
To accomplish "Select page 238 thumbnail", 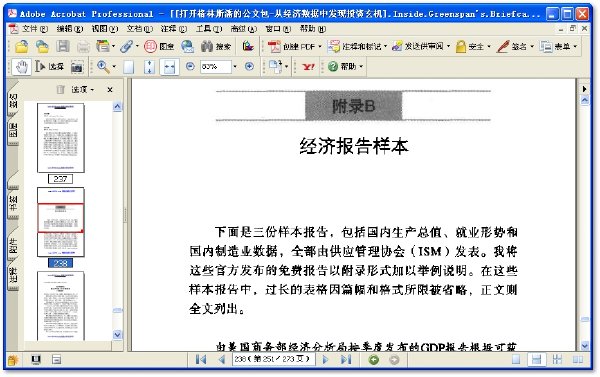I will point(61,222).
